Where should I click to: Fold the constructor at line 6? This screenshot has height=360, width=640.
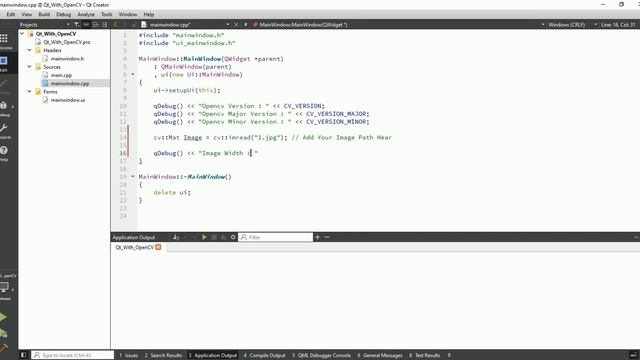coord(133,74)
